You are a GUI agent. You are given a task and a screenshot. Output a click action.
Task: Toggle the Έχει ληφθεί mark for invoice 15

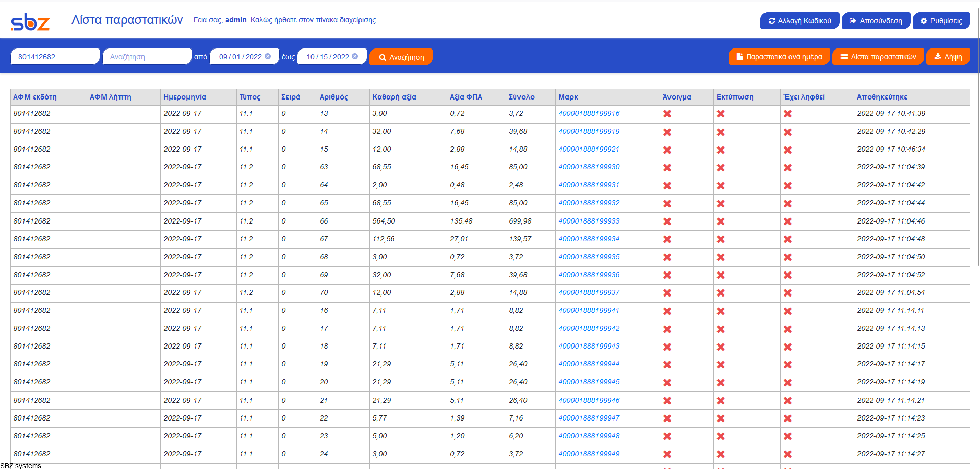(x=788, y=150)
